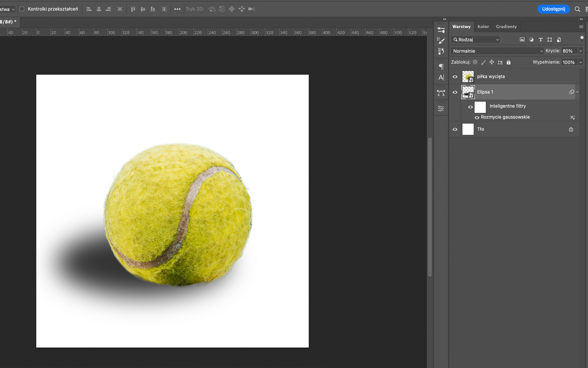Click the Udostępnij share button
The height and width of the screenshot is (368, 588).
coord(553,9)
